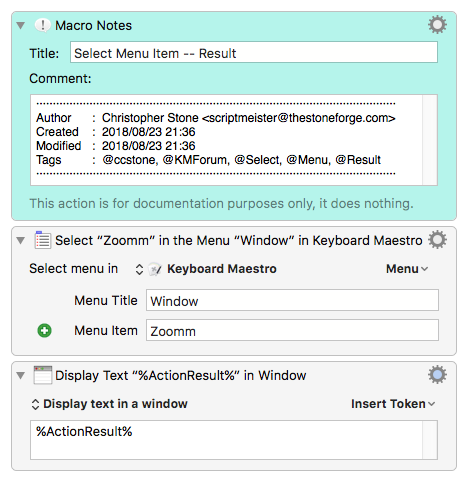Click the Display Text window icon
This screenshot has height=485, width=468.
pos(43,375)
